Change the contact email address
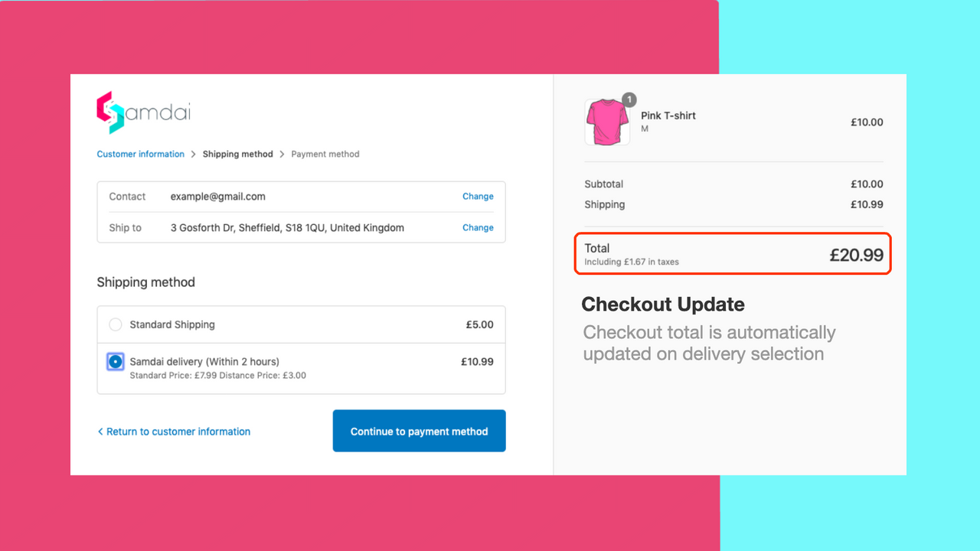This screenshot has height=551, width=980. coord(478,197)
